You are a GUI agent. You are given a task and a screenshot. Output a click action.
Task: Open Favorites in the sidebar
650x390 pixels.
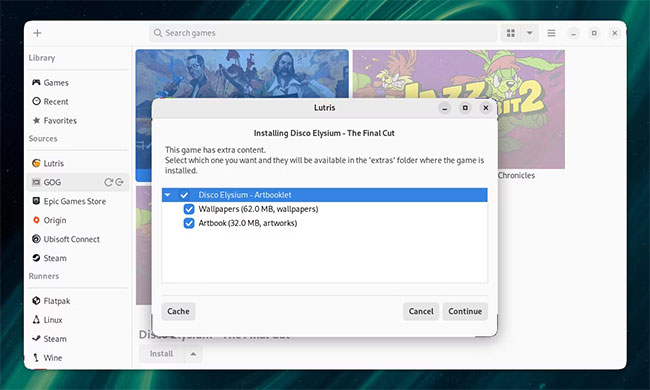[77, 121]
